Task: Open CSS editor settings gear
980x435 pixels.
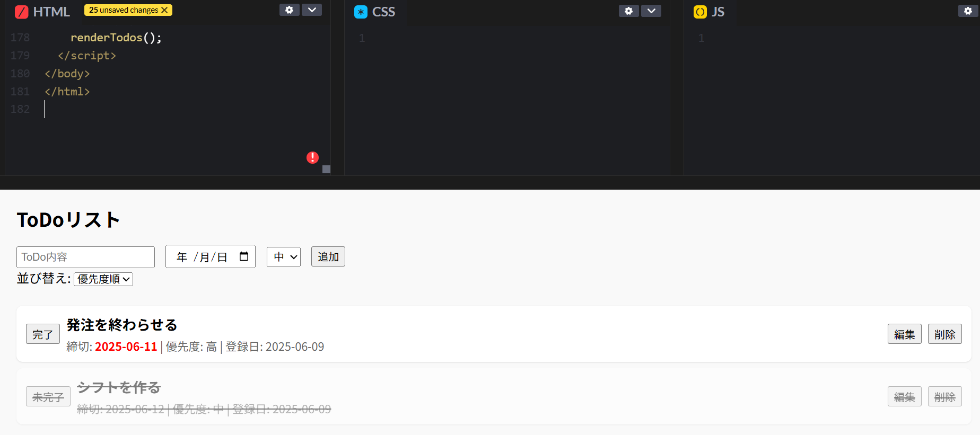Action: click(x=628, y=11)
